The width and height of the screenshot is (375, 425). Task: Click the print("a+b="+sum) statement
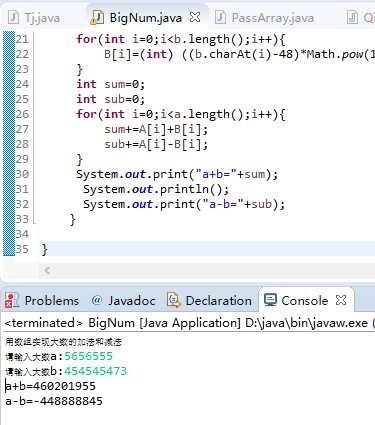pyautogui.click(x=177, y=174)
